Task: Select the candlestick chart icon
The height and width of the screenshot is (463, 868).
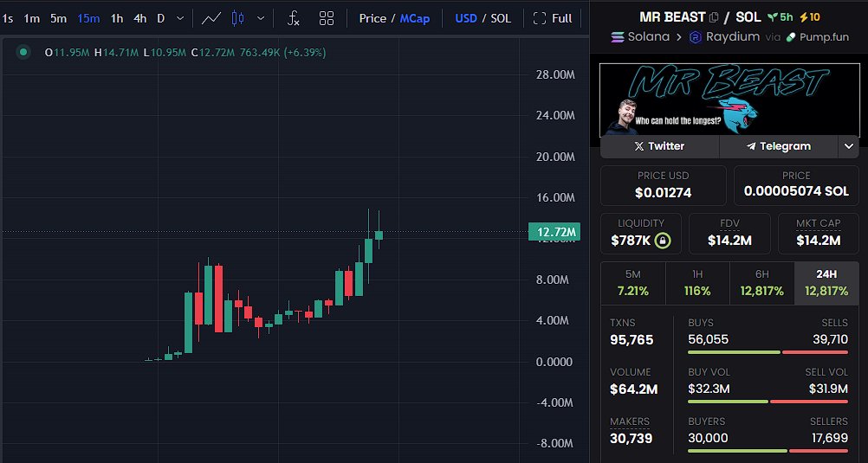Action: click(237, 18)
